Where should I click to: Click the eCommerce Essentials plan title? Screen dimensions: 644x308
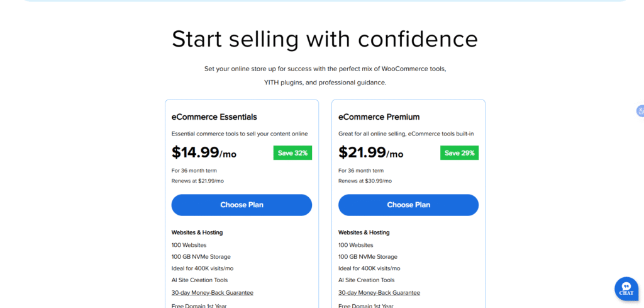coord(214,117)
